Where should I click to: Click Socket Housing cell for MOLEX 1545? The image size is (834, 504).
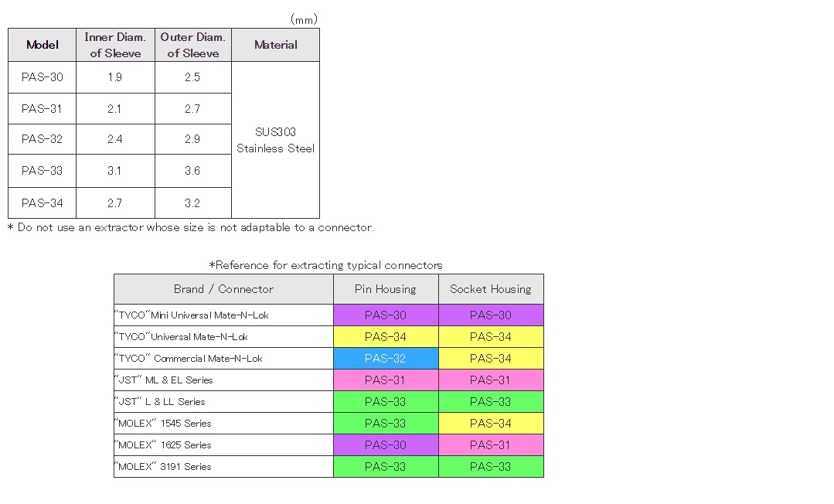[491, 424]
